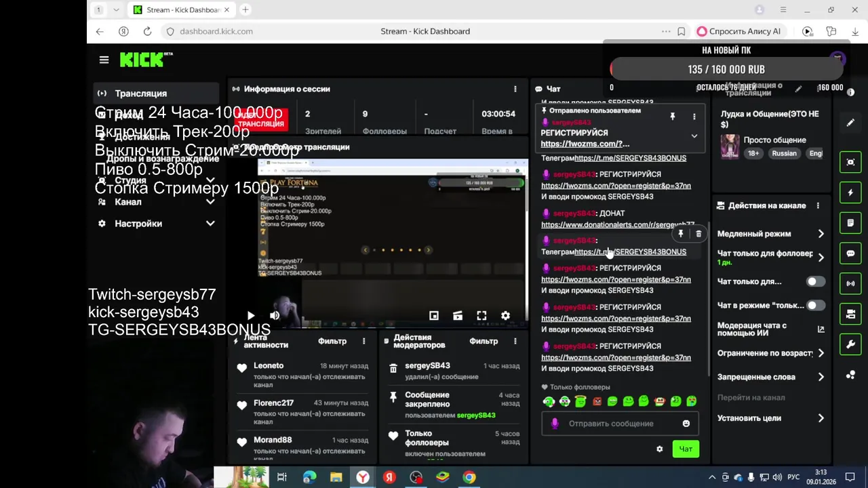Open activity feed Фильтр

[x=332, y=341]
